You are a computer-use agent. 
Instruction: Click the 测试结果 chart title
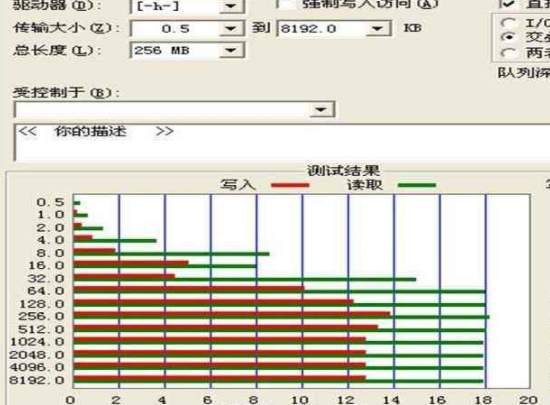(x=343, y=171)
